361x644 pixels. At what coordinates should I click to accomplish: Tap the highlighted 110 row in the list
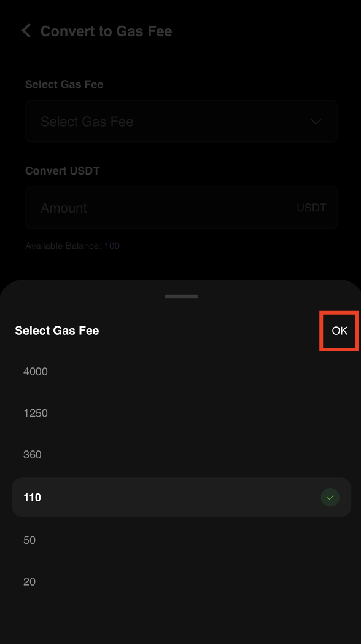[x=182, y=497]
